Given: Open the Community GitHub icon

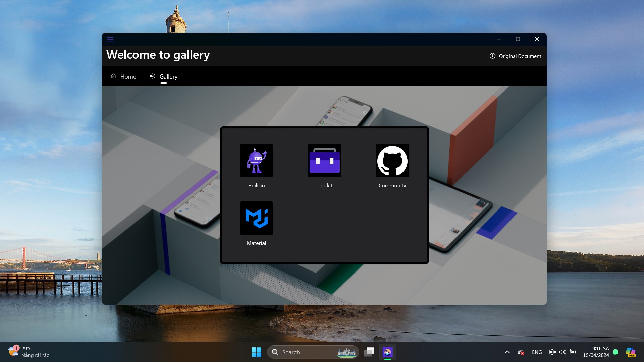Looking at the screenshot, I should tap(392, 161).
